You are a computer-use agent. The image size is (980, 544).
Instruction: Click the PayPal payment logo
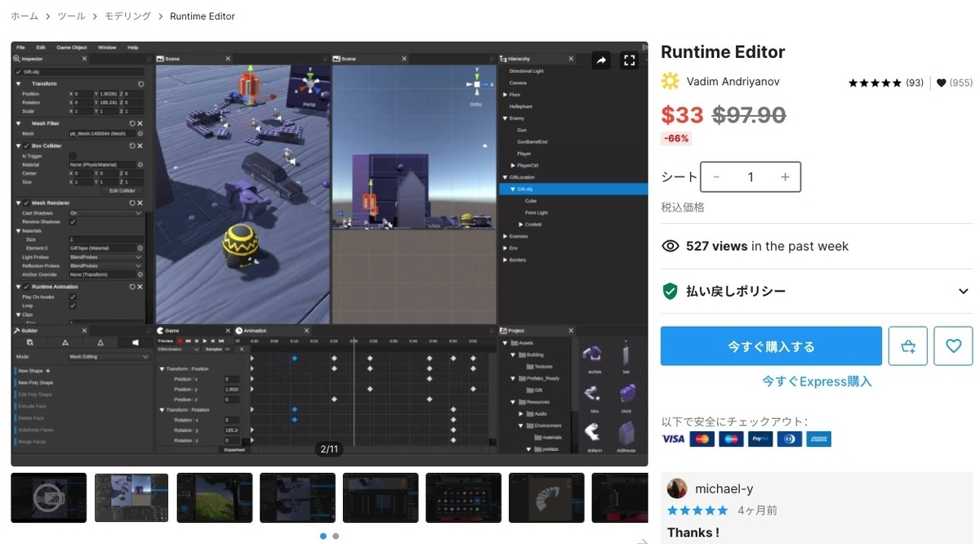(x=760, y=439)
